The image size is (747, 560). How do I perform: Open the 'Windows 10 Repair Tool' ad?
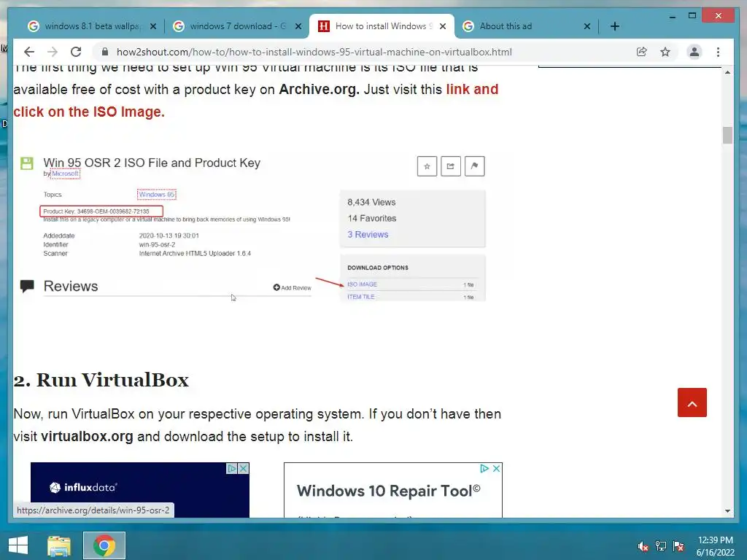pyautogui.click(x=393, y=491)
